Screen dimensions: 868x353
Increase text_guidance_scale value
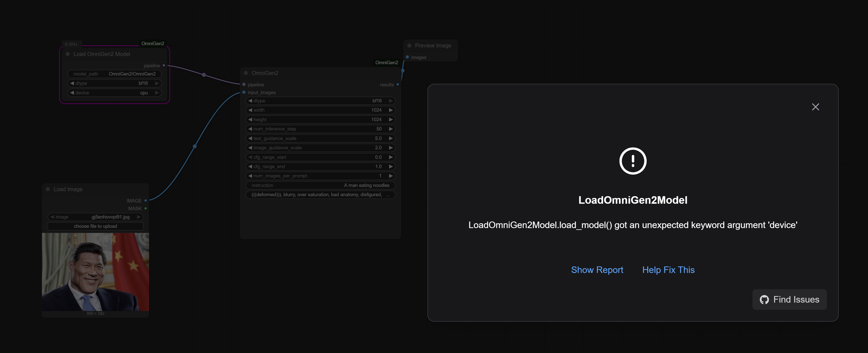point(391,138)
